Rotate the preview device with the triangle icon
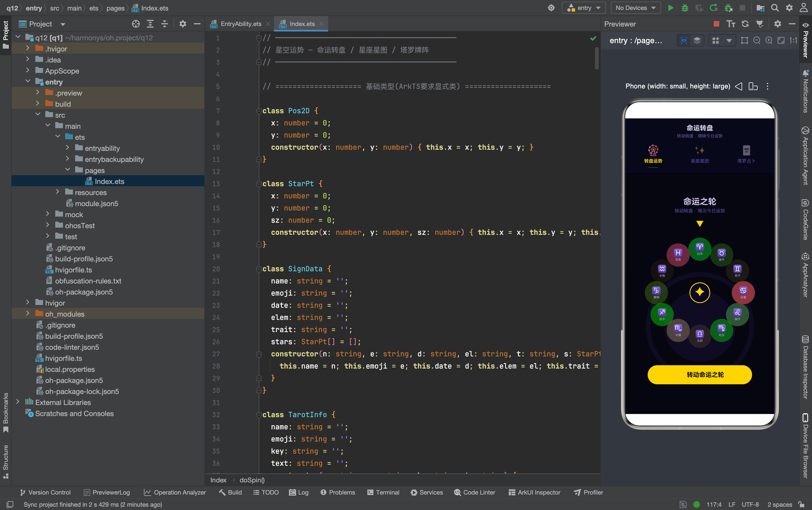Viewport: 812px width, 510px height. [x=739, y=86]
